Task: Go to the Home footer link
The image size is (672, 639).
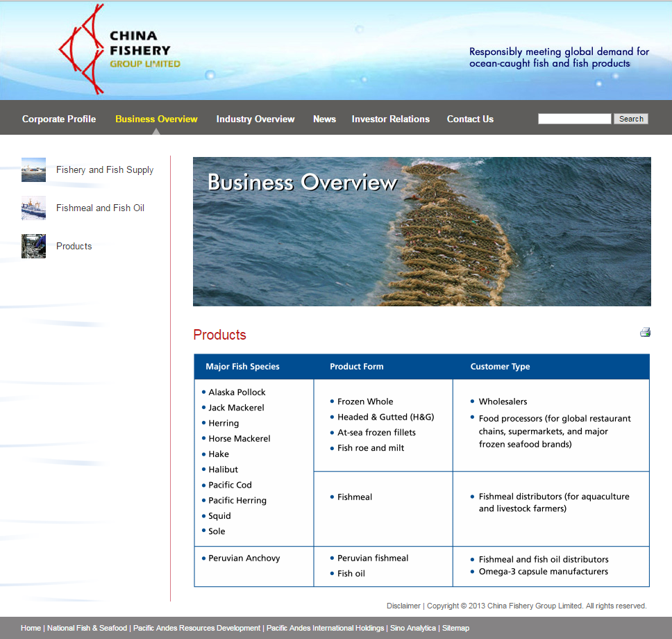Action: (31, 628)
